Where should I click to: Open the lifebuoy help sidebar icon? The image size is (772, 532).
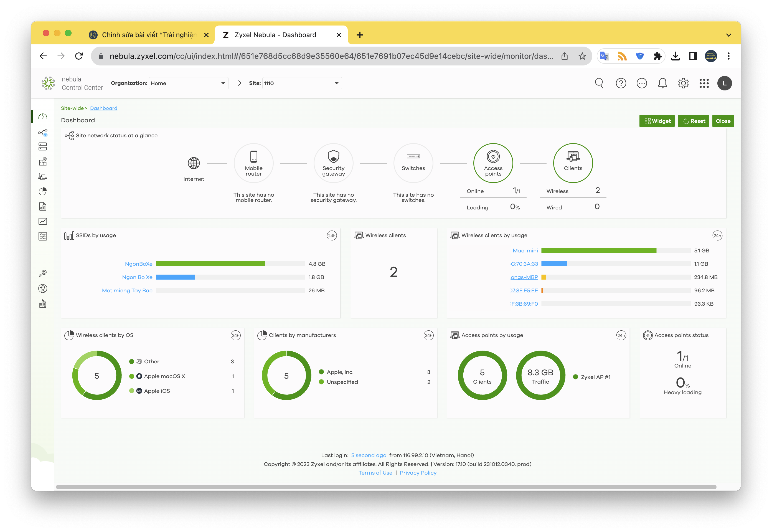[43, 288]
